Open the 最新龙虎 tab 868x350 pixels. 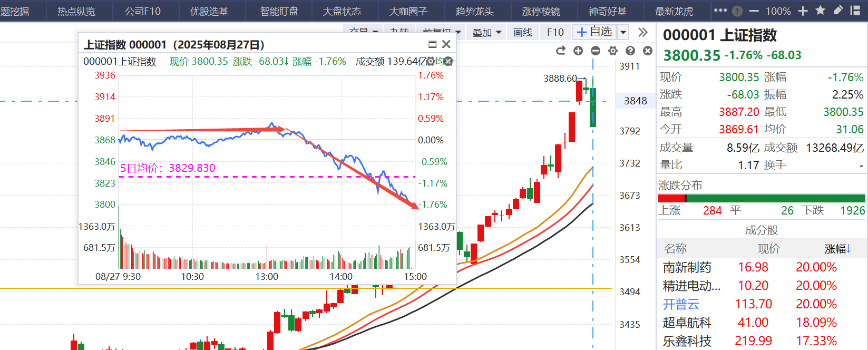tap(674, 11)
